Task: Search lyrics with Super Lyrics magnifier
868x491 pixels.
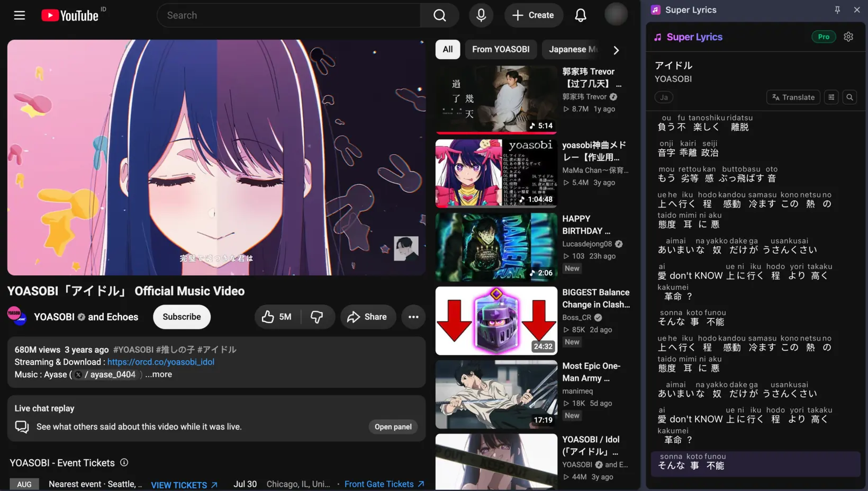Action: click(x=850, y=97)
